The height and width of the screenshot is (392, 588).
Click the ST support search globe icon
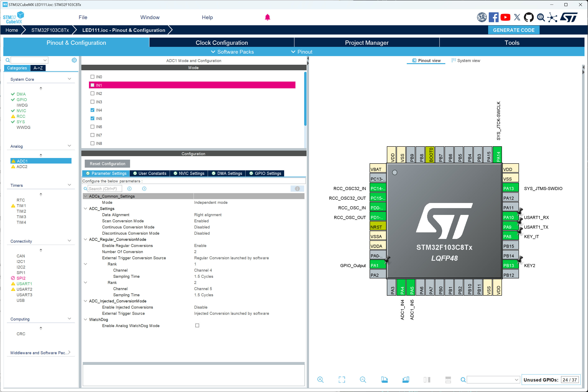point(541,17)
